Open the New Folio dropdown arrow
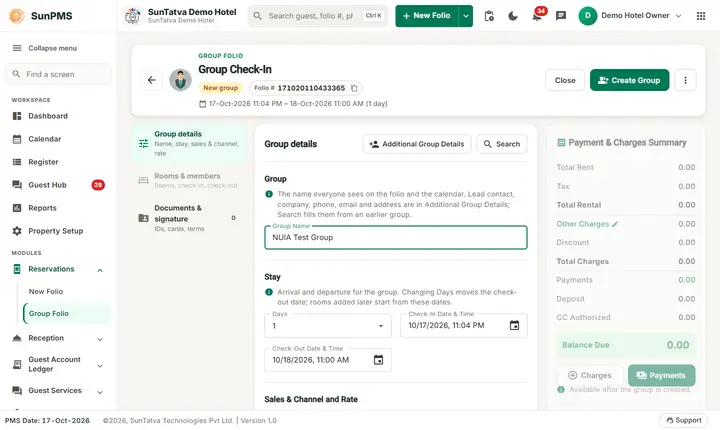The image size is (720, 430). (466, 16)
